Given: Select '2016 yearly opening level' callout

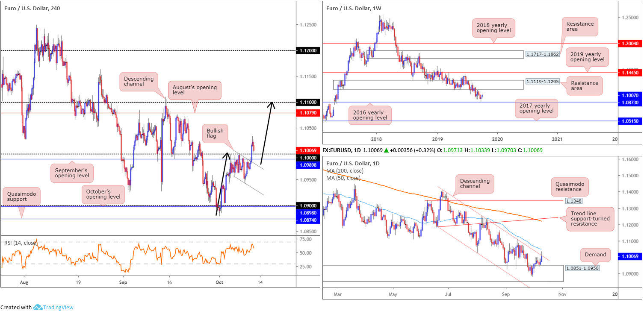Looking at the screenshot, I should tap(370, 114).
